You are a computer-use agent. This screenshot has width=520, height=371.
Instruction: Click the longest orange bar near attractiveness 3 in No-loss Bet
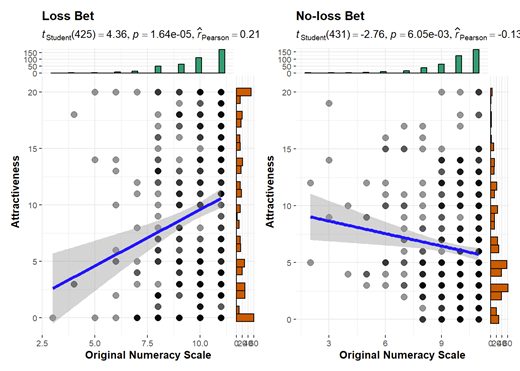[499, 288]
